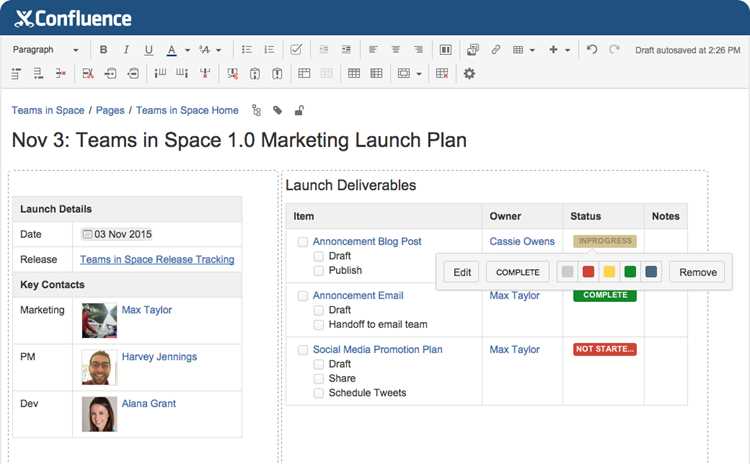Image resolution: width=750 pixels, height=464 pixels.
Task: Click Remove in status popup
Action: (x=698, y=272)
